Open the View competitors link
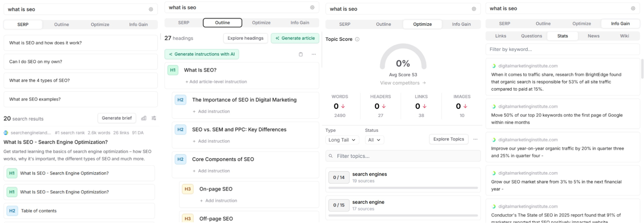Viewport: 644px width, 223px height. pyautogui.click(x=403, y=83)
